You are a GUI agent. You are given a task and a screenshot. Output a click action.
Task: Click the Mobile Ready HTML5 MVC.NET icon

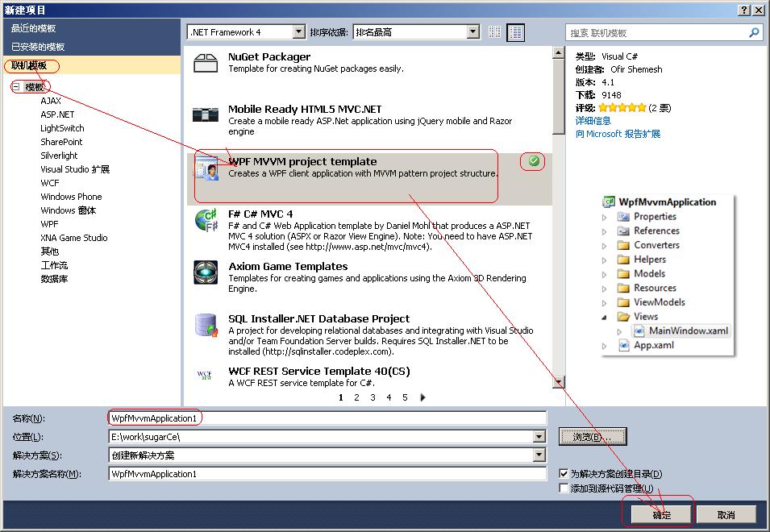206,114
